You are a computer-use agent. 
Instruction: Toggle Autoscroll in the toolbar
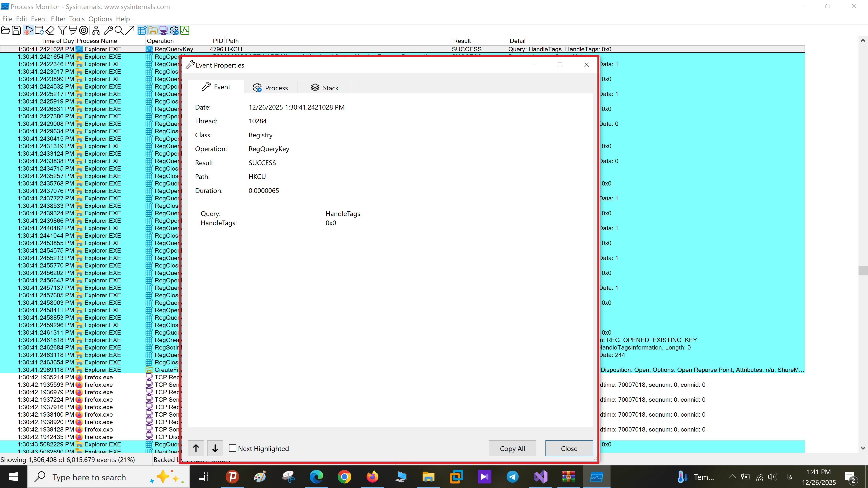pos(39,30)
